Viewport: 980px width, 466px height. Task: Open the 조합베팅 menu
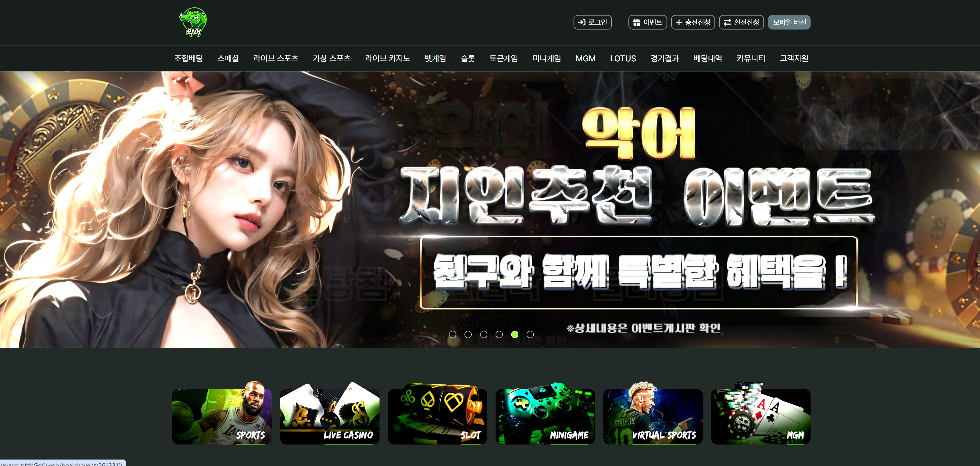(x=188, y=59)
